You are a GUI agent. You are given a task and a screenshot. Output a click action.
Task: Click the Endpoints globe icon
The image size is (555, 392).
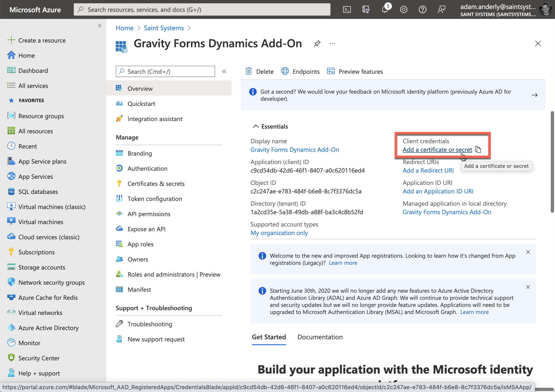285,71
